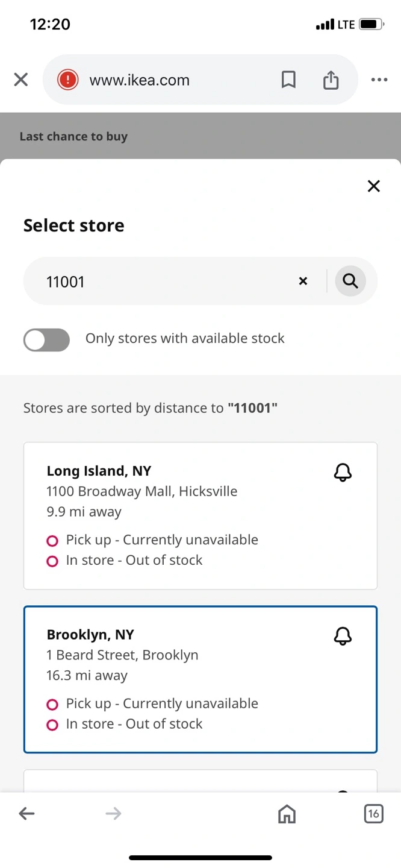Screen dimensions: 401x868
Task: Close the browser tab view
Action: tap(21, 80)
